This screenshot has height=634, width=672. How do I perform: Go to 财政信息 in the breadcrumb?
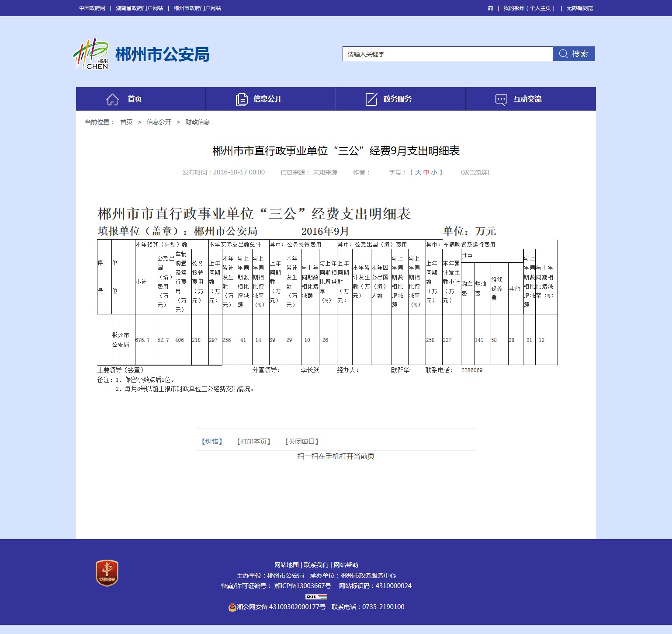click(x=197, y=122)
